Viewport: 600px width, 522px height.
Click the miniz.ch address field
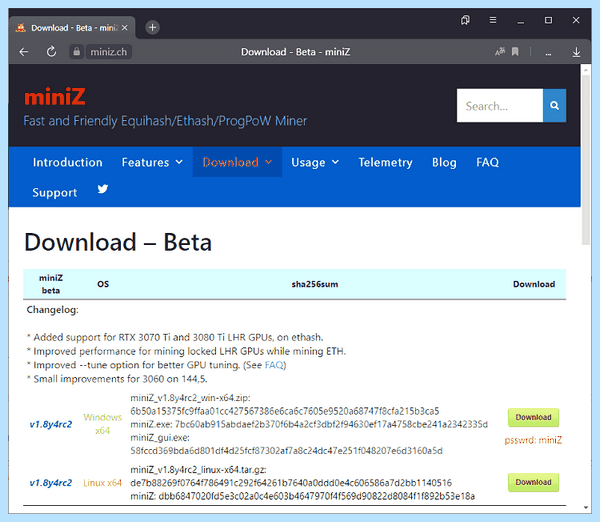point(109,52)
